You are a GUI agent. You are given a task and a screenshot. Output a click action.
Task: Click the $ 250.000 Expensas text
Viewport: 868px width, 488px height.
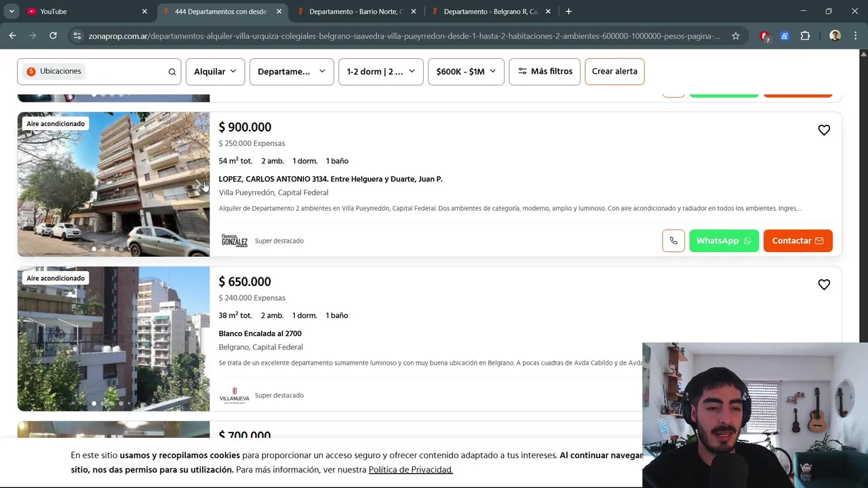tap(252, 144)
